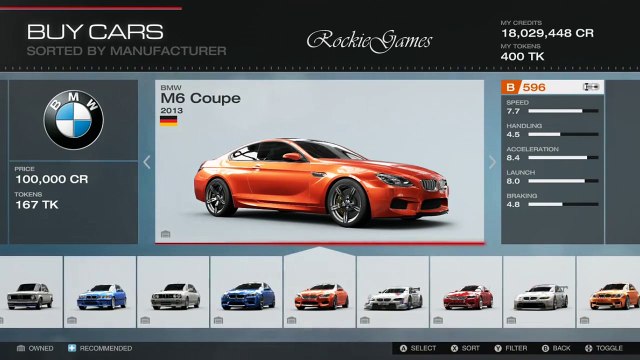Open the Y button Filter prompt
This screenshot has height=360, width=640.
[511, 348]
